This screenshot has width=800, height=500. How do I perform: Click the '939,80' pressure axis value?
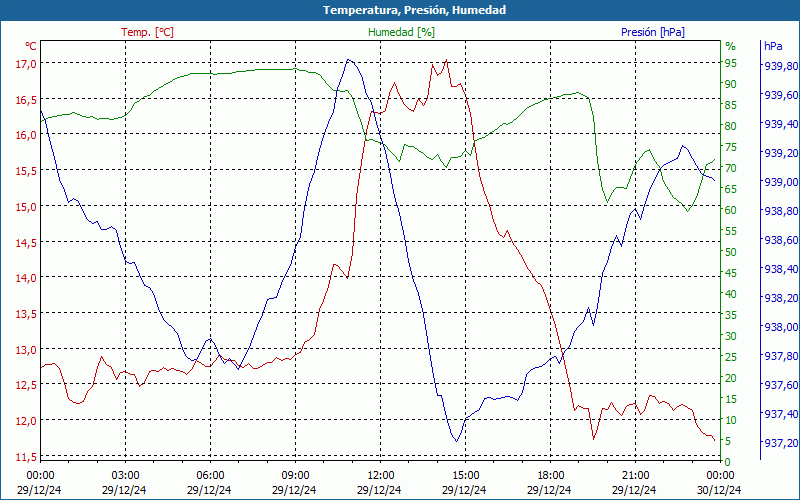coord(779,66)
